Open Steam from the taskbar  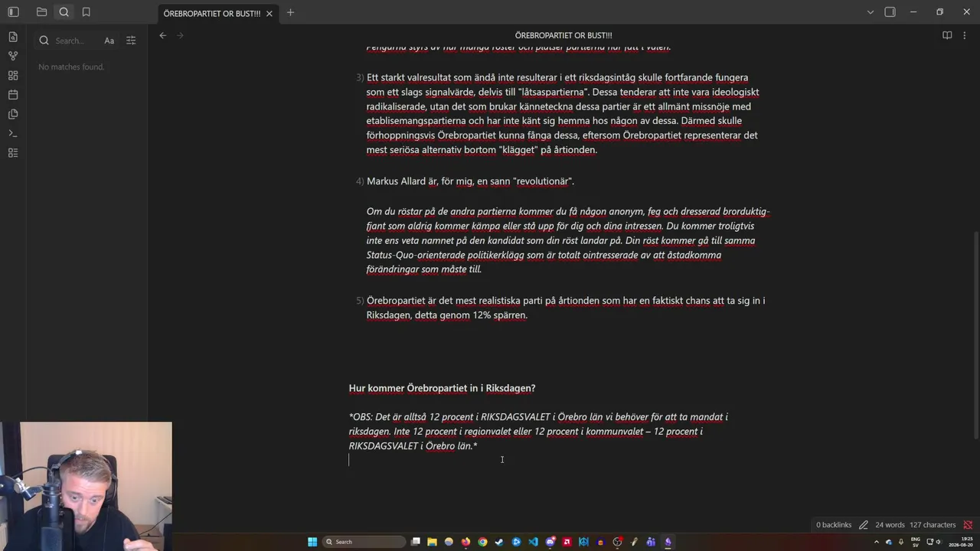click(x=499, y=542)
